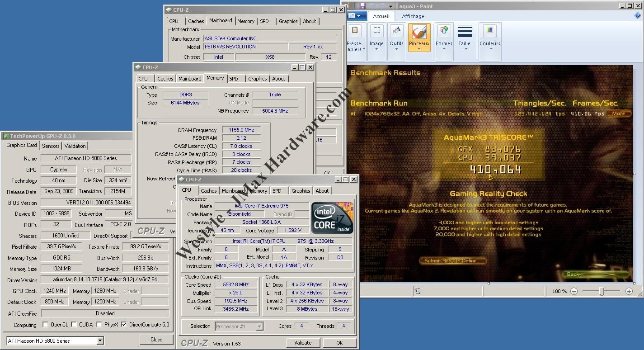Viewport: 644px width, 350px height.
Task: Click the Save icon in Paint's title bar
Action: (362, 6)
